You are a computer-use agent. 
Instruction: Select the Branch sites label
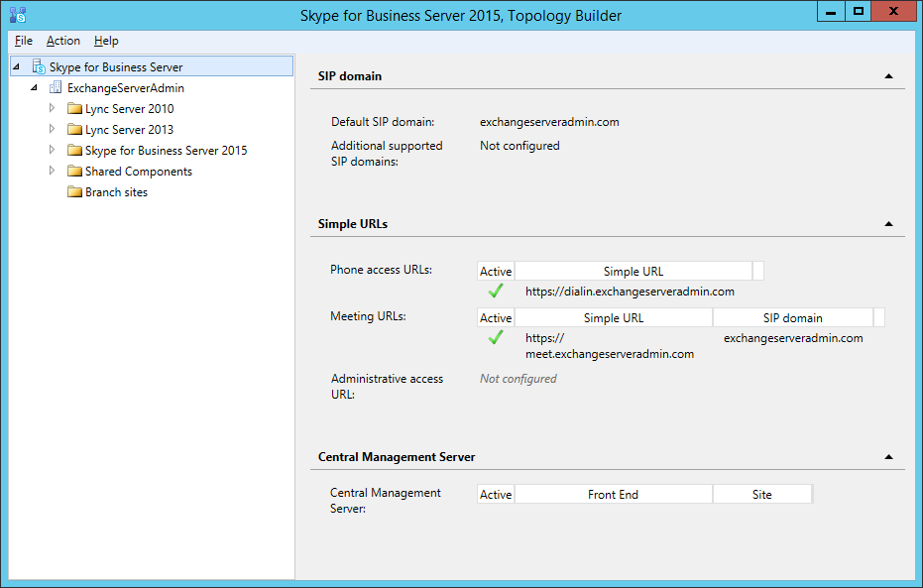pyautogui.click(x=117, y=192)
